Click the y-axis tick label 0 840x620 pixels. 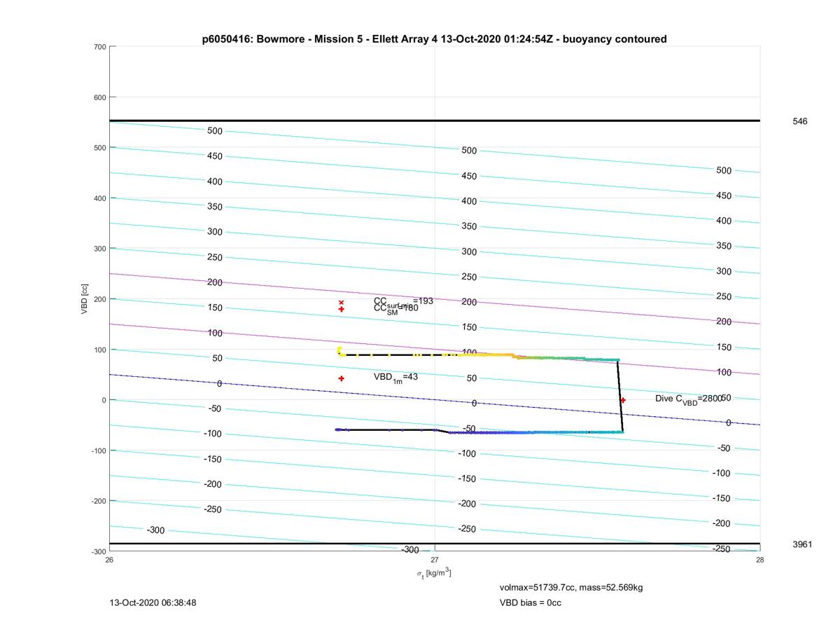click(x=104, y=400)
